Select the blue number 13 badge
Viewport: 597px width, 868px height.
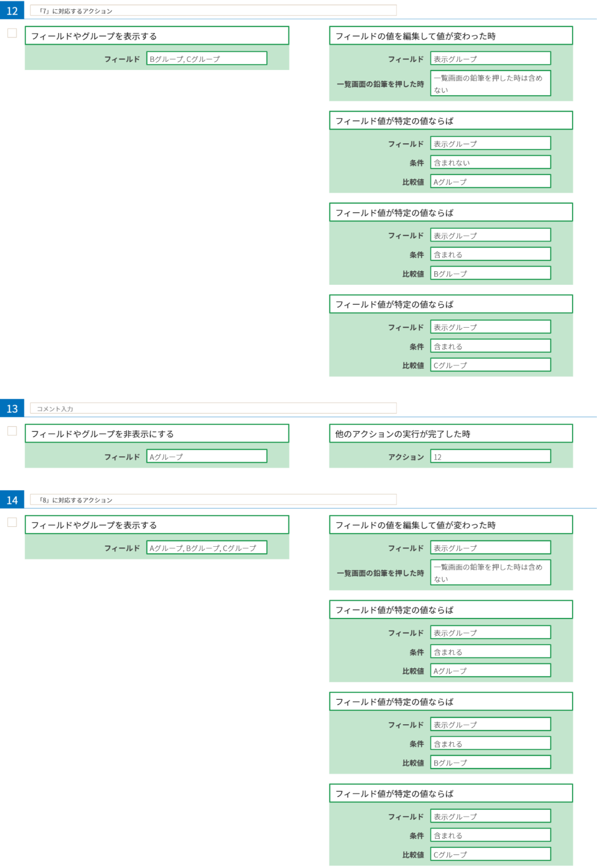click(12, 409)
